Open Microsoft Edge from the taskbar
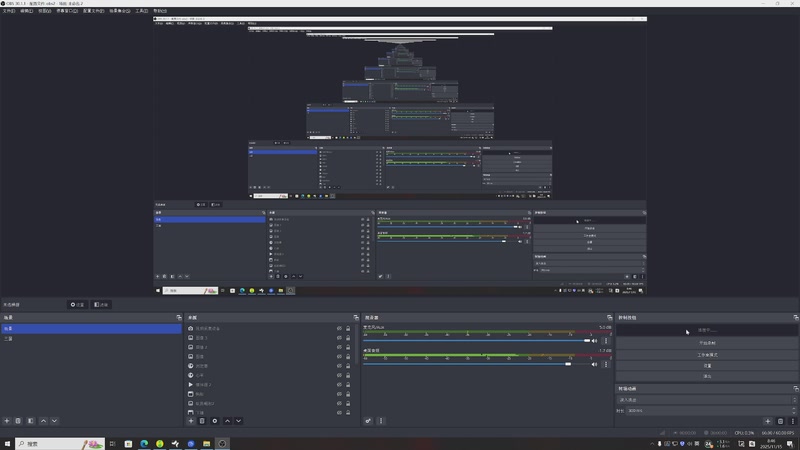 tap(144, 444)
